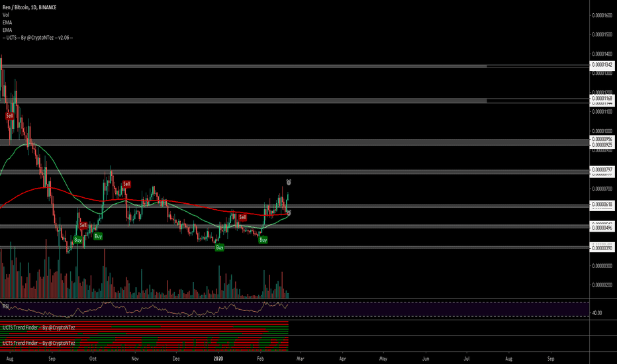Click the Sell marker in late October
This screenshot has height=364, width=617.
click(x=126, y=184)
